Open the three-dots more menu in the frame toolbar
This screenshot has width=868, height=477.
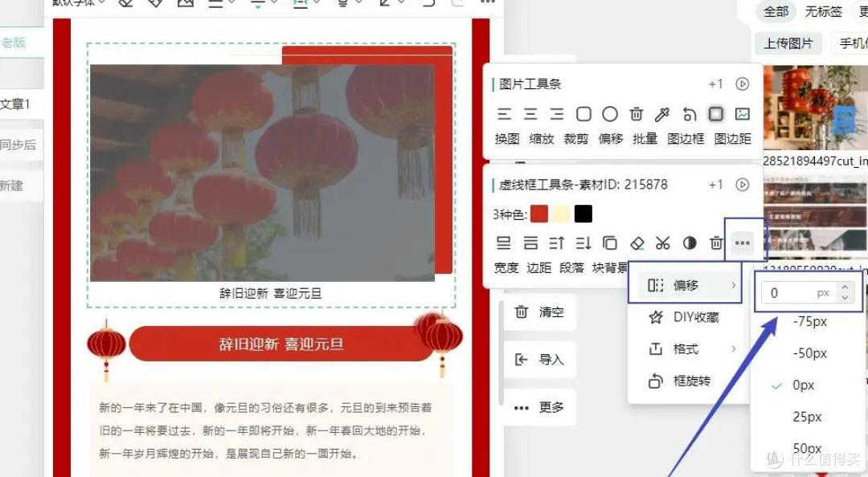743,243
